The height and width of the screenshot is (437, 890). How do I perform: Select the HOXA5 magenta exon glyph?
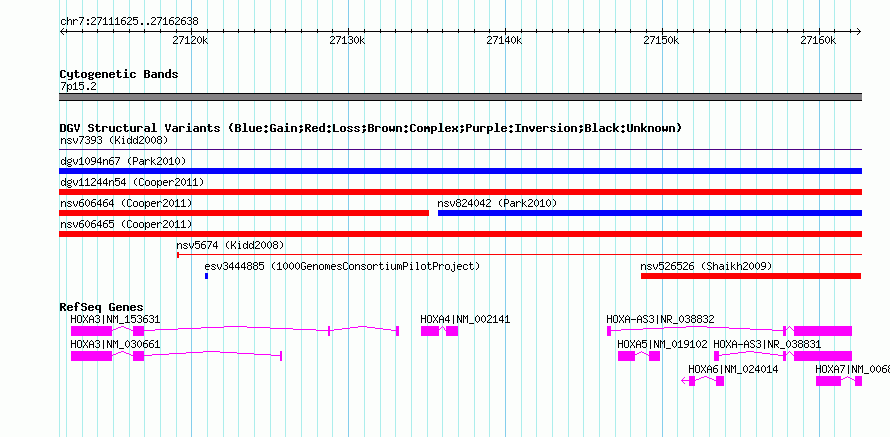click(639, 356)
